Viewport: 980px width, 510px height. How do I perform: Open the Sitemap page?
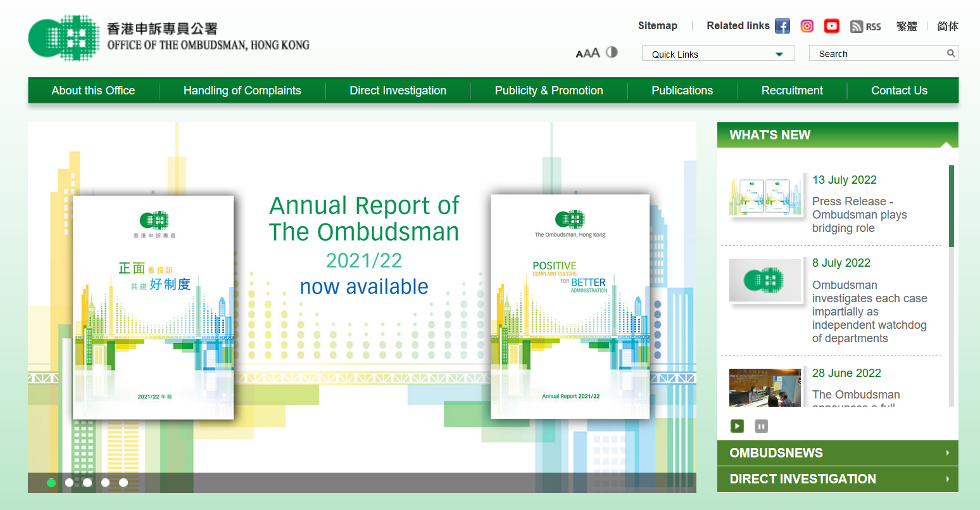pyautogui.click(x=657, y=25)
